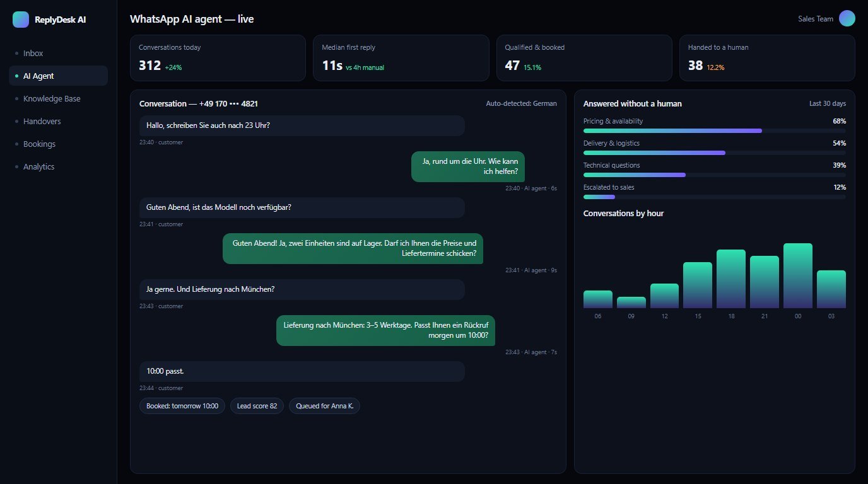Open the Knowledge Base section
Viewport: 868px width, 484px height.
pos(58,99)
